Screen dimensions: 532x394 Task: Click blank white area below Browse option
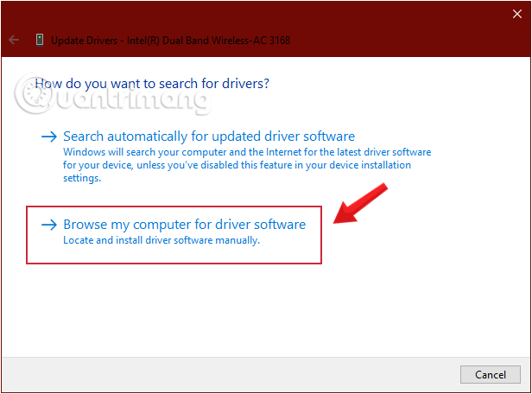[259, 311]
